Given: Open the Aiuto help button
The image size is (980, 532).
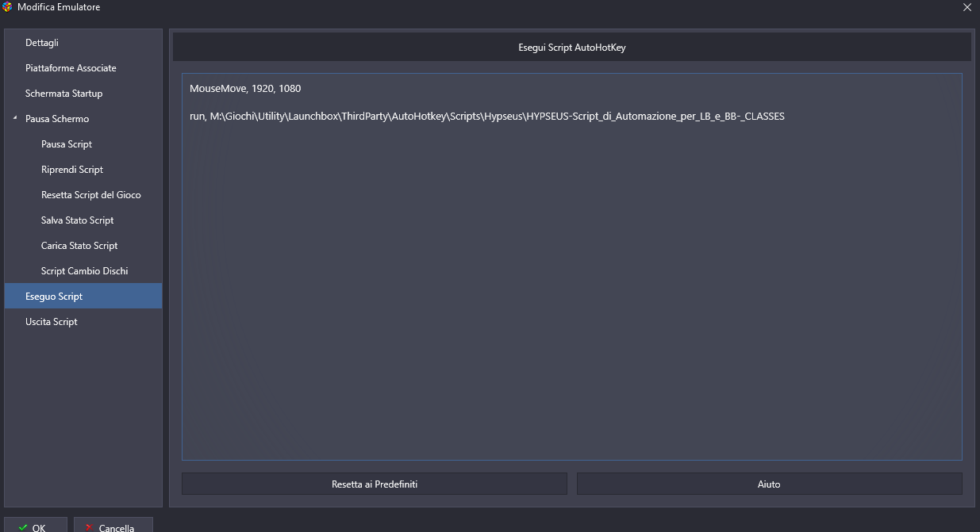Looking at the screenshot, I should pyautogui.click(x=770, y=484).
